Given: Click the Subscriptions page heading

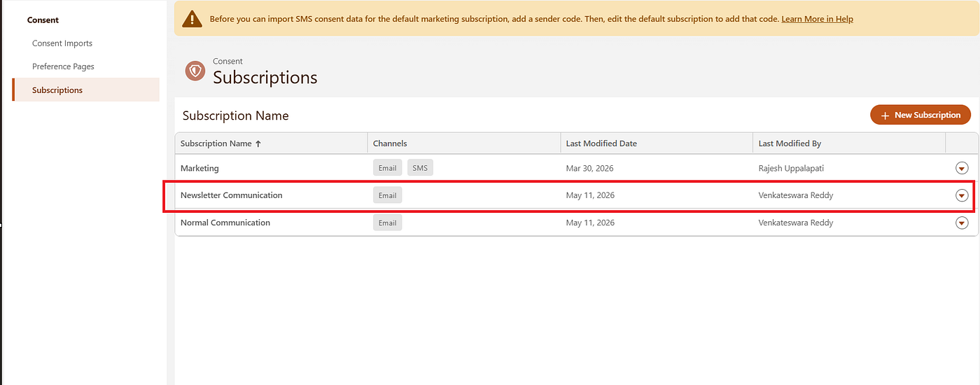Looking at the screenshot, I should 265,77.
